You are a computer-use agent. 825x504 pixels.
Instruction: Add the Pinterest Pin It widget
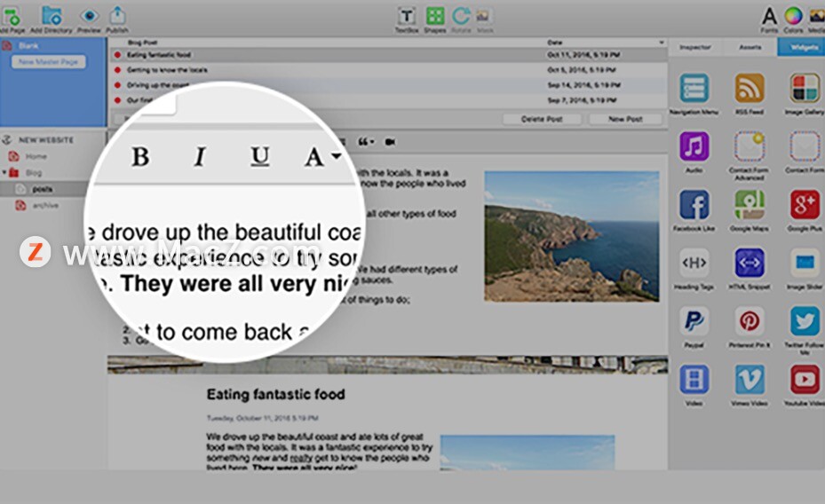click(x=750, y=321)
